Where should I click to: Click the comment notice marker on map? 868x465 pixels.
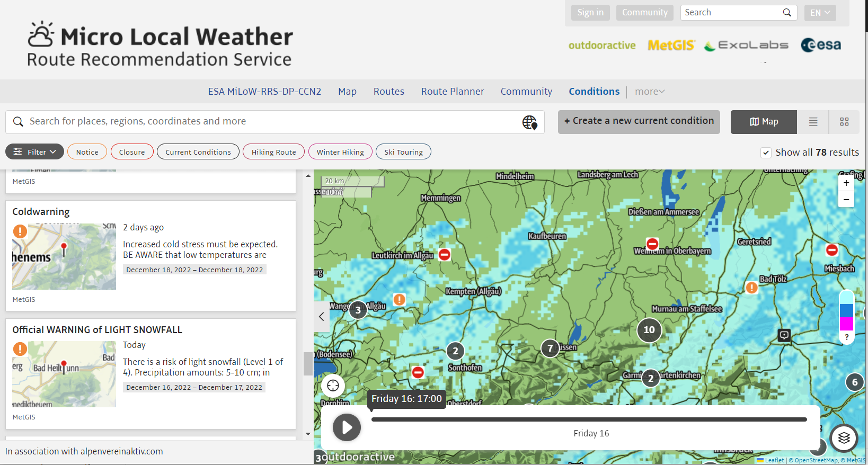784,335
